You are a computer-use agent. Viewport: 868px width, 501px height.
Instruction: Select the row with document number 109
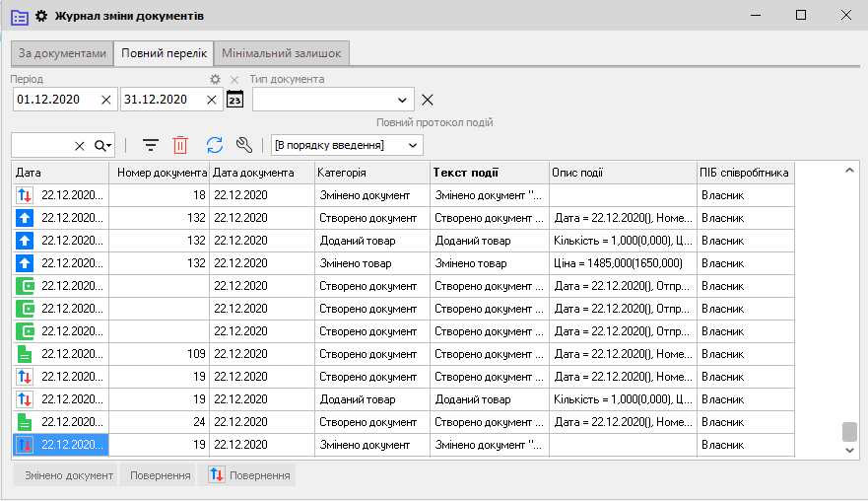[x=159, y=354]
